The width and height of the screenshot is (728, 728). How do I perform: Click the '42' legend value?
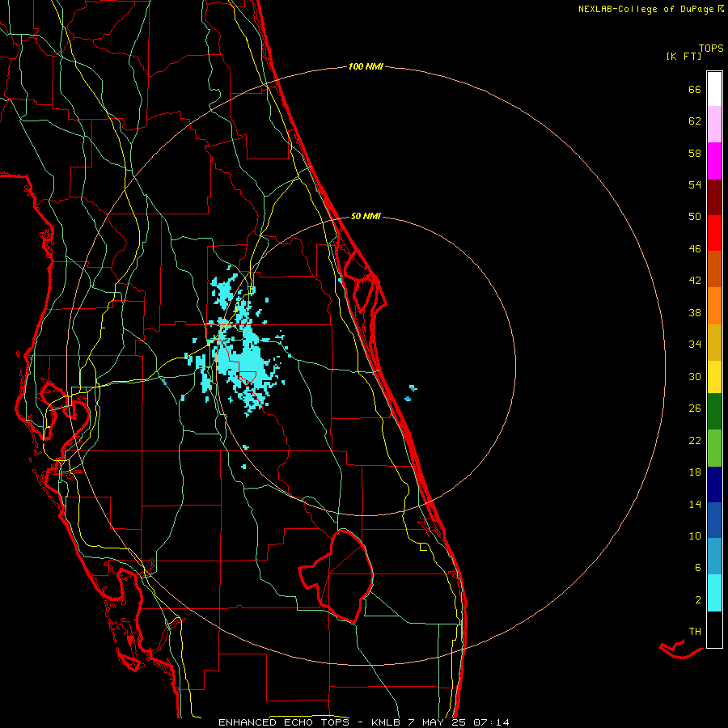click(695, 281)
